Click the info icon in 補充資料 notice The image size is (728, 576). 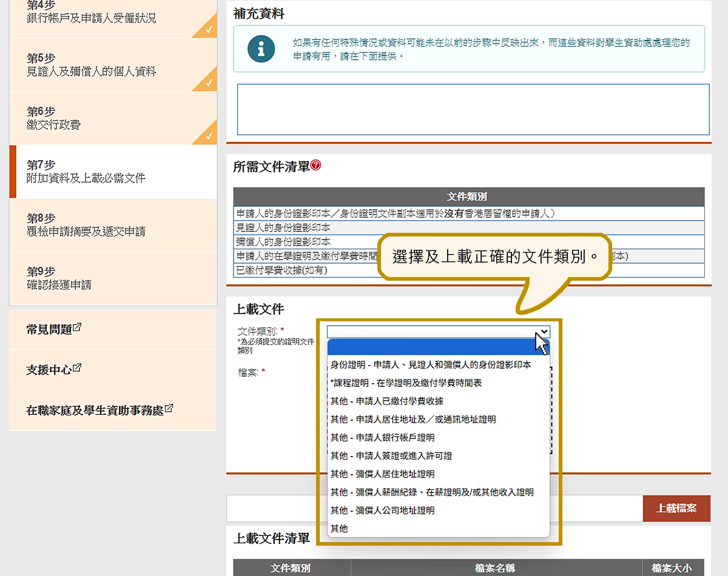[x=261, y=49]
